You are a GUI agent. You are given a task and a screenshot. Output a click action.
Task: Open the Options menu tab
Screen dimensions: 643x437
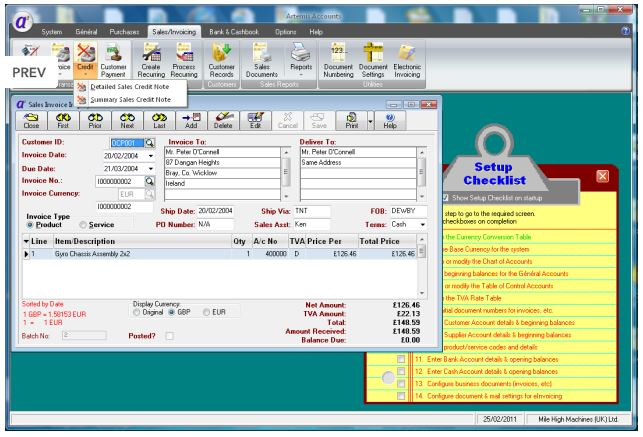point(285,32)
